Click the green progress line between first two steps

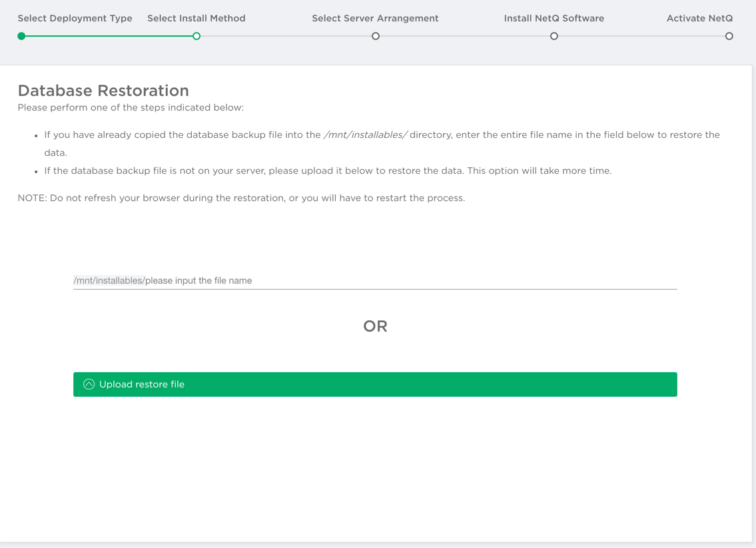(109, 36)
